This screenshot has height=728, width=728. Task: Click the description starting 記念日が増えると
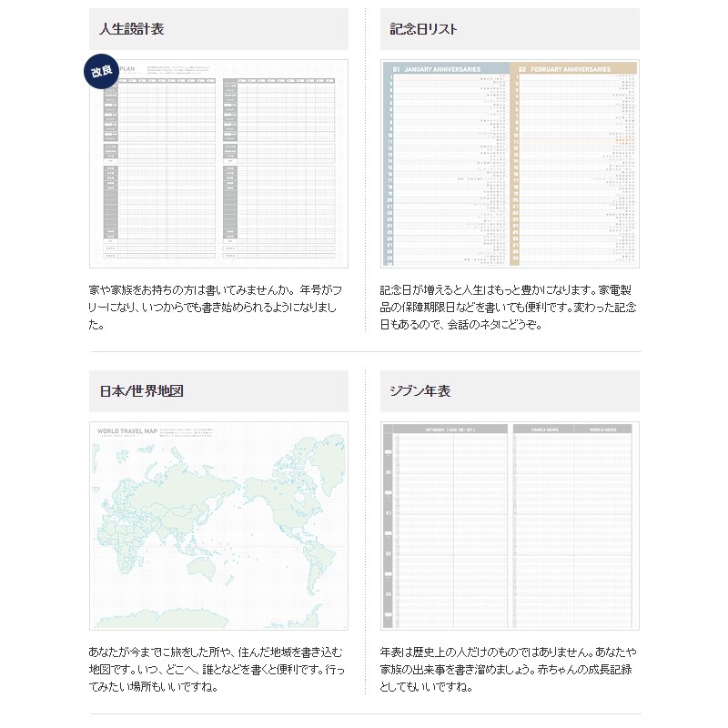click(x=508, y=308)
